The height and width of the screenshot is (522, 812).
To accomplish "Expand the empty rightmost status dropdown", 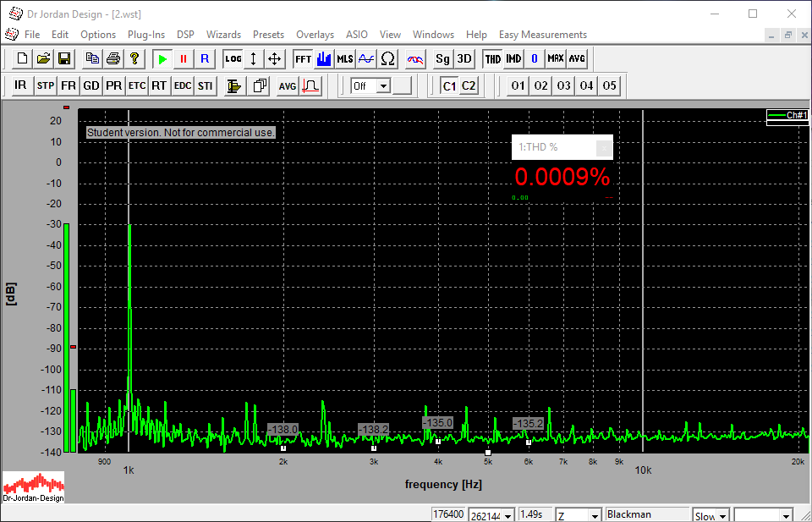I will click(787, 515).
